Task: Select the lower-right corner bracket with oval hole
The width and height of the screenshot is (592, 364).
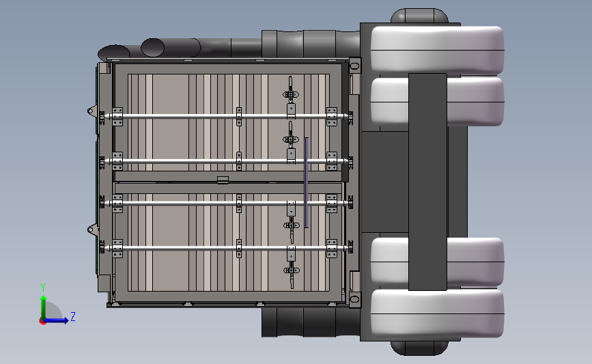Action: click(x=354, y=299)
